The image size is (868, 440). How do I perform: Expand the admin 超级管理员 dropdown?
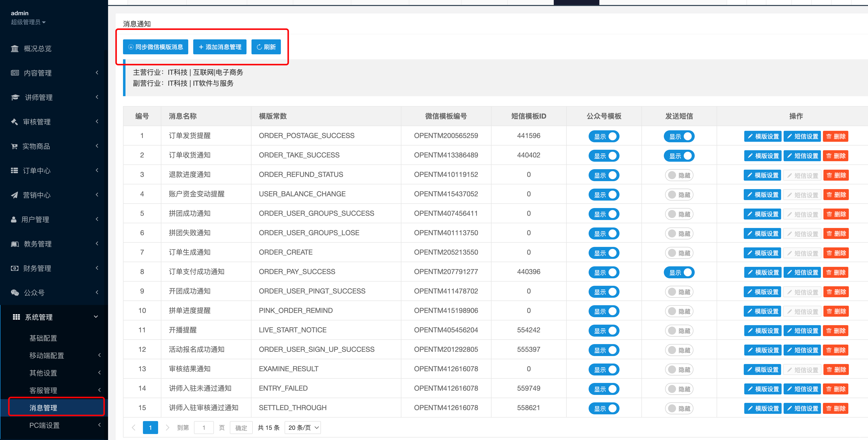pos(28,22)
